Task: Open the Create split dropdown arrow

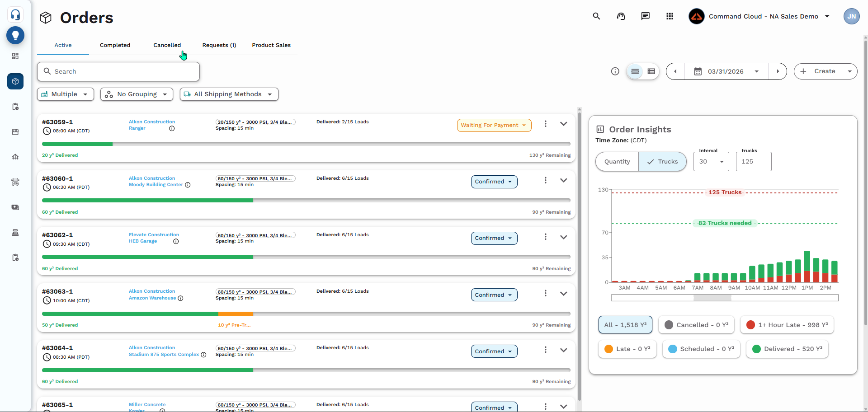Action: [849, 71]
